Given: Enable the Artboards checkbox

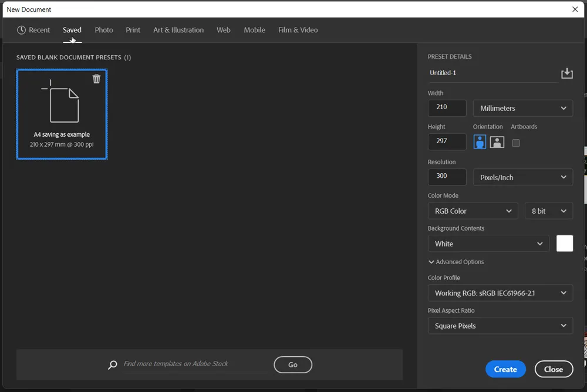Looking at the screenshot, I should pyautogui.click(x=515, y=142).
